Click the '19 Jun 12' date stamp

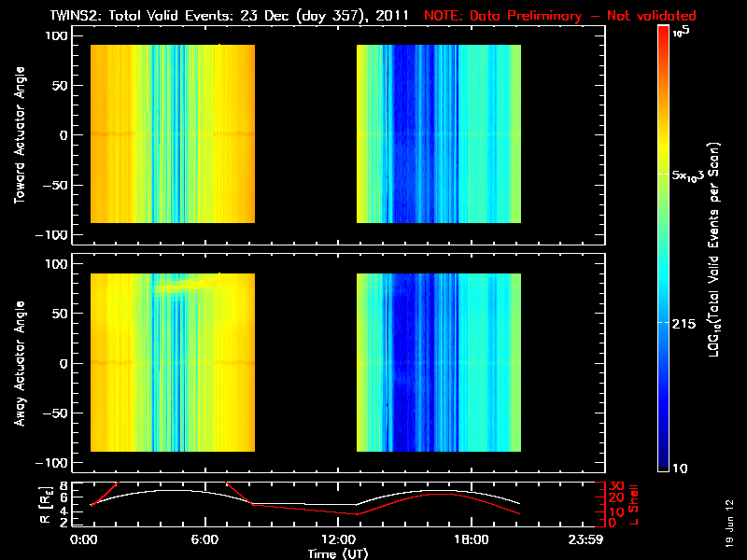coord(730,523)
